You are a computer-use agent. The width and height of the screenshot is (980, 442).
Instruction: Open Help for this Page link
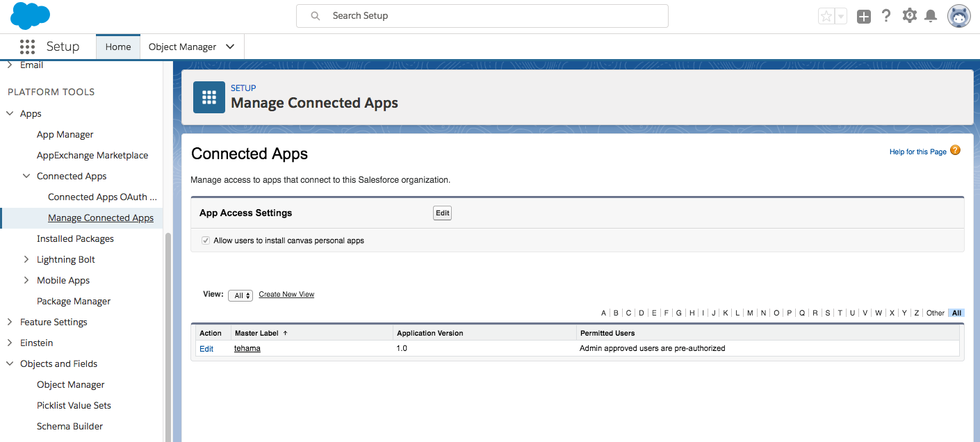click(918, 152)
